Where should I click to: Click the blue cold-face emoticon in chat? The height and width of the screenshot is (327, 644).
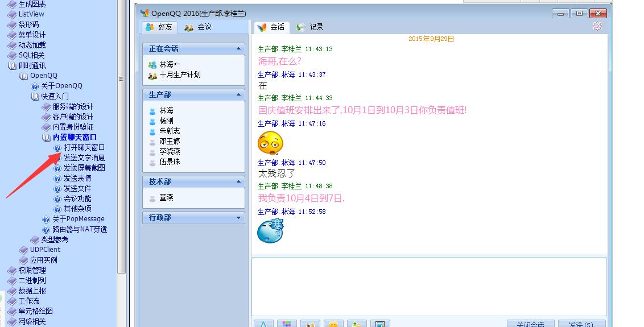coord(270,230)
